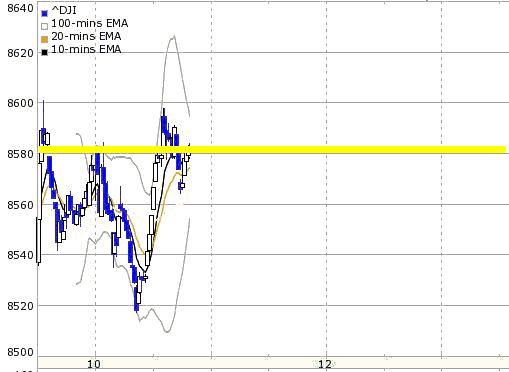Image resolution: width=509 pixels, height=372 pixels.
Task: Click the 8620 price axis label
Action: pyautogui.click(x=21, y=53)
